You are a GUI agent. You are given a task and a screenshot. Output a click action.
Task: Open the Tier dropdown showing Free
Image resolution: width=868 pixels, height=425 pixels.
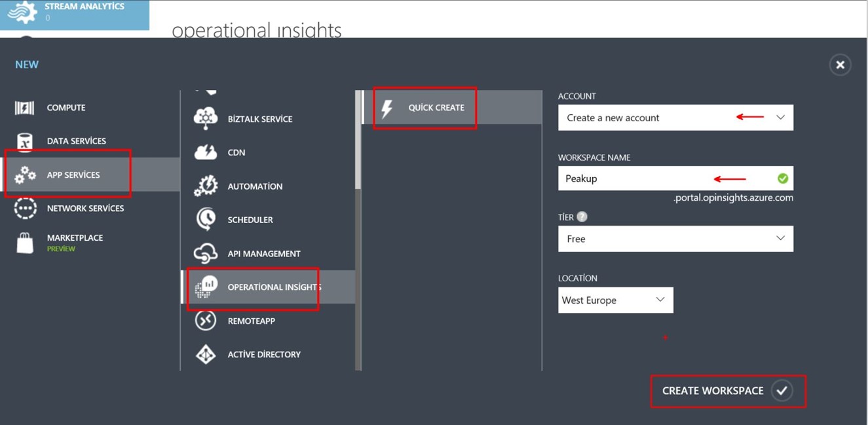click(x=675, y=239)
